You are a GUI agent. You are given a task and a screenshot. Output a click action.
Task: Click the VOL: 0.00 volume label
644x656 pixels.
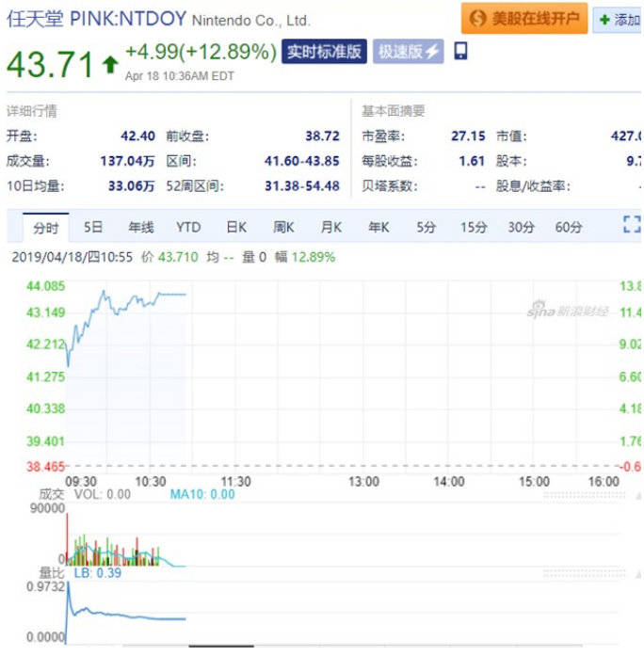(x=102, y=494)
